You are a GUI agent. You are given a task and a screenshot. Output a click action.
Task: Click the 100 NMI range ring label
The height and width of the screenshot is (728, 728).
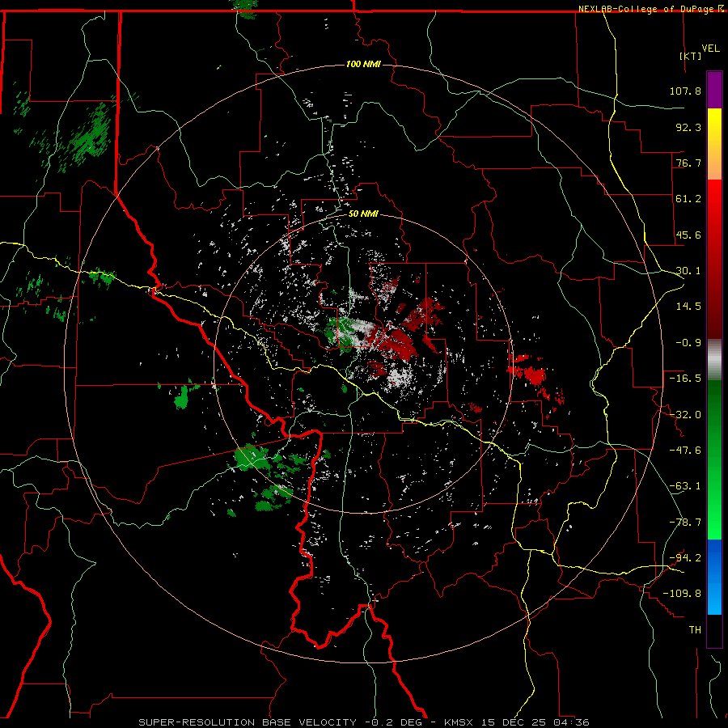point(363,64)
